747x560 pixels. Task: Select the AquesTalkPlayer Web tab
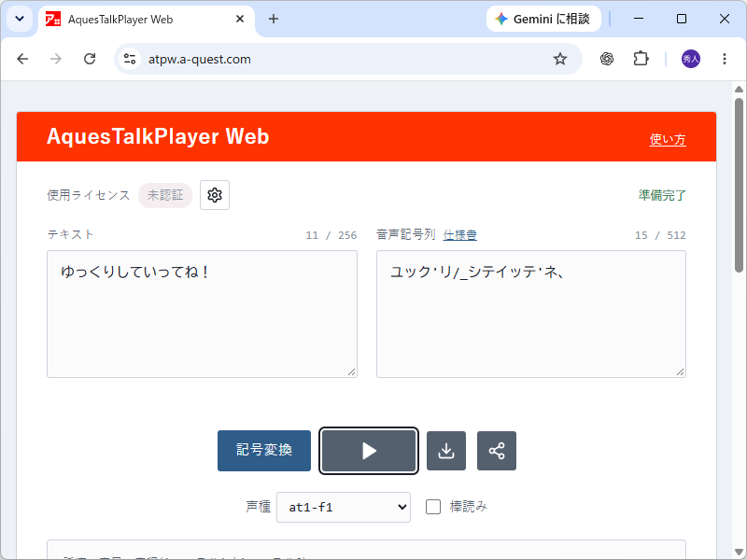tap(147, 20)
